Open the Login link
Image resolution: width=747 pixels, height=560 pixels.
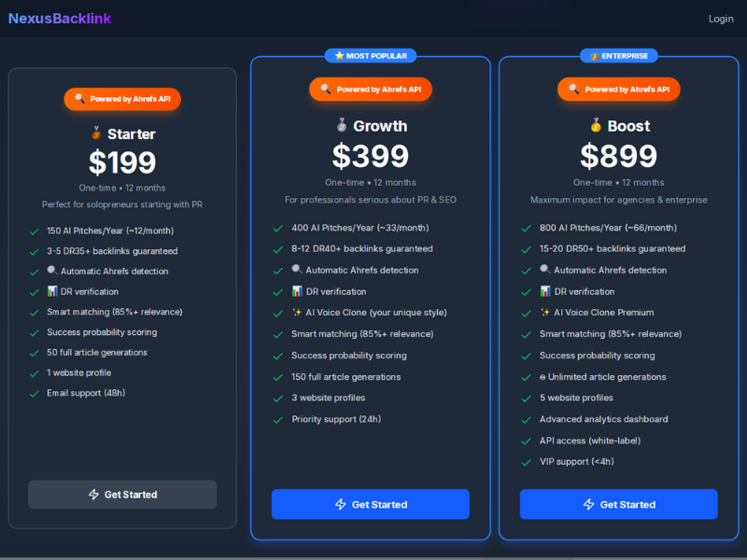tap(721, 18)
